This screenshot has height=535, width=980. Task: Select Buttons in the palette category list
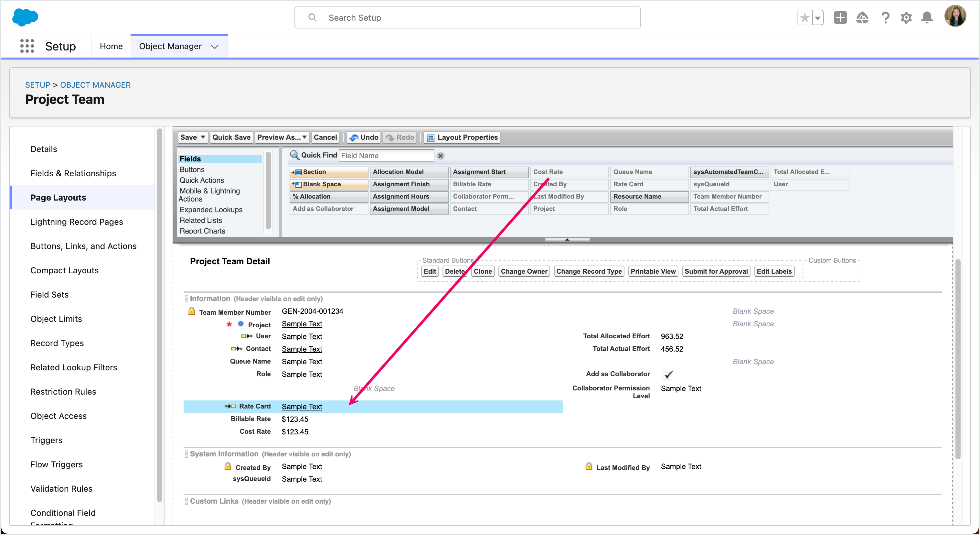[x=192, y=169]
